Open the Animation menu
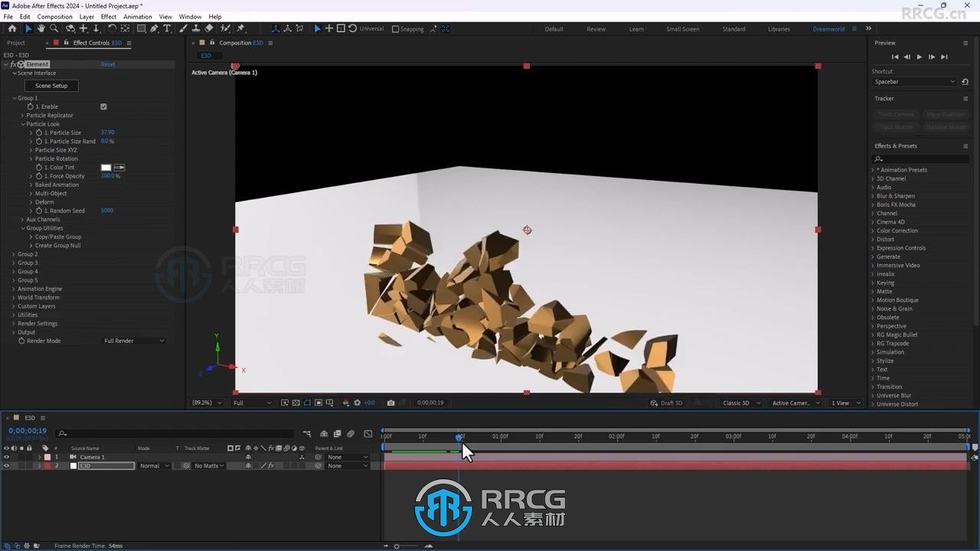The image size is (980, 551). tap(138, 16)
